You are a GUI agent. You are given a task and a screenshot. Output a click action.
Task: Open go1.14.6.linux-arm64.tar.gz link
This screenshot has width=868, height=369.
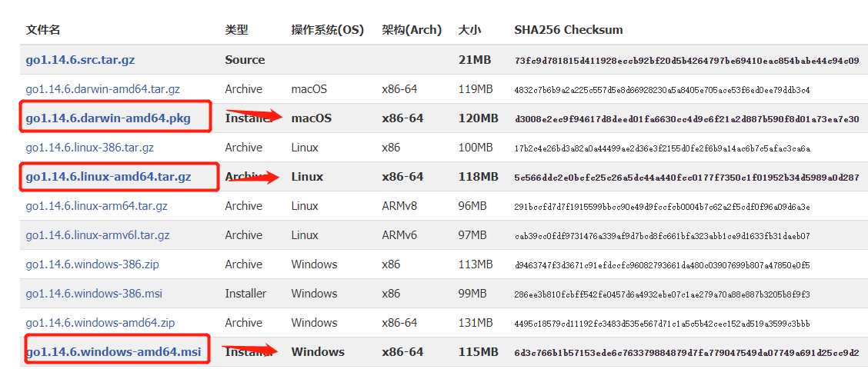tap(96, 206)
